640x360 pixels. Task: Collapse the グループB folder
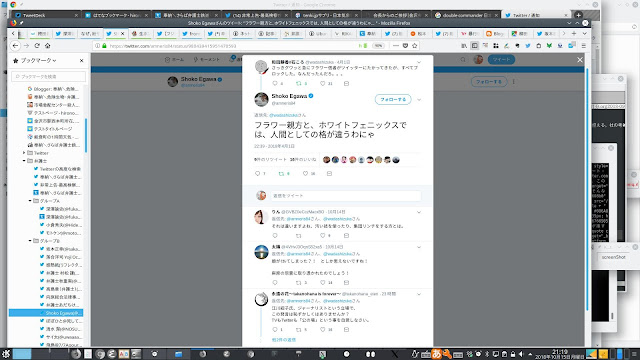click(x=30, y=241)
